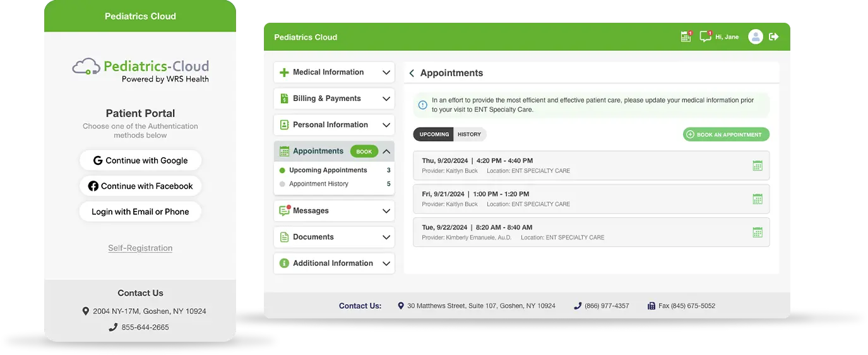The height and width of the screenshot is (355, 868).
Task: Collapse the Appointments sidebar section
Action: [x=386, y=152]
